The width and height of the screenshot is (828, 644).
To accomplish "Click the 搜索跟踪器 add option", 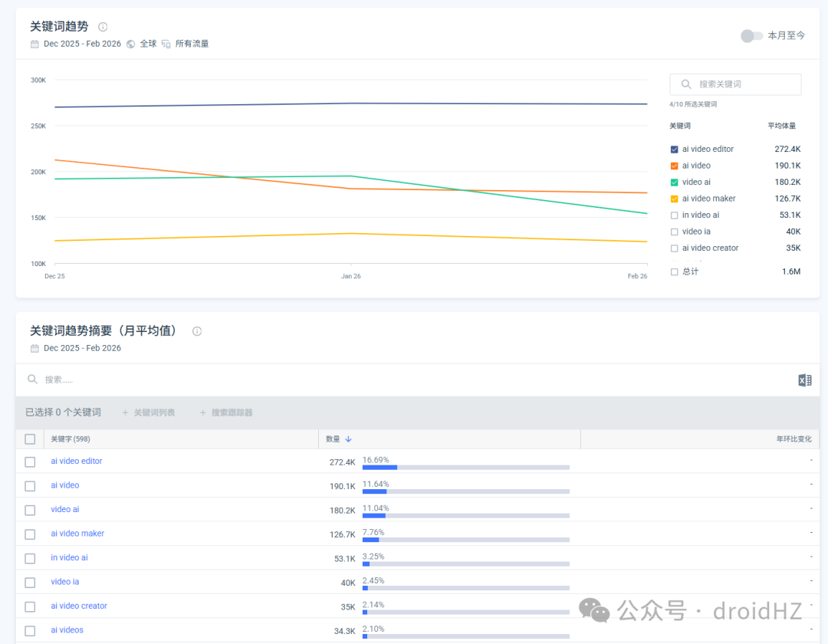I will point(226,412).
